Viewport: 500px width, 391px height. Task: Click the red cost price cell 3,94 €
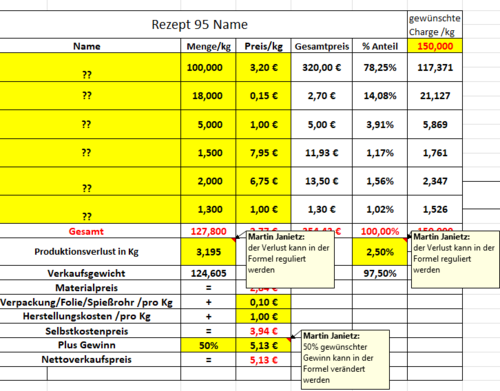click(x=263, y=331)
